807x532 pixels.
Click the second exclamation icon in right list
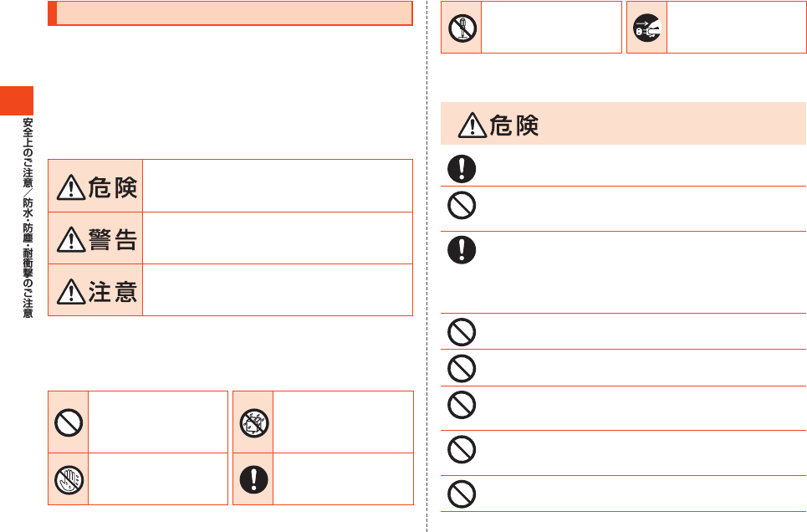(462, 250)
